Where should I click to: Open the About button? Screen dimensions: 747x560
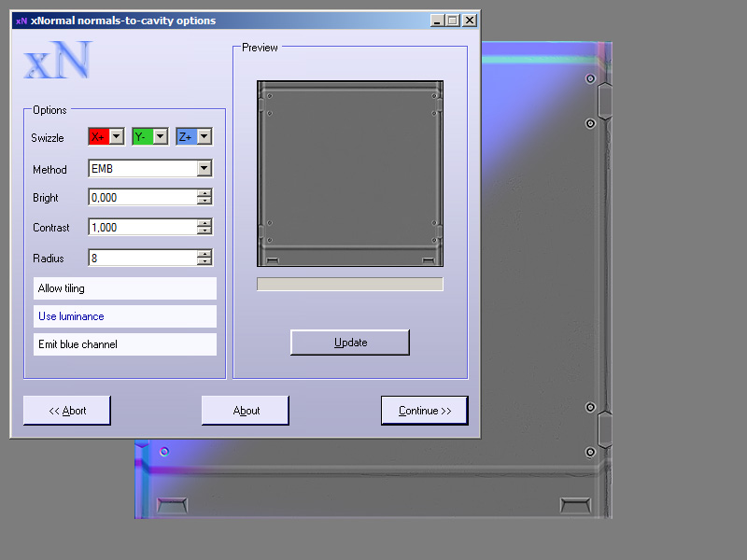coord(246,411)
